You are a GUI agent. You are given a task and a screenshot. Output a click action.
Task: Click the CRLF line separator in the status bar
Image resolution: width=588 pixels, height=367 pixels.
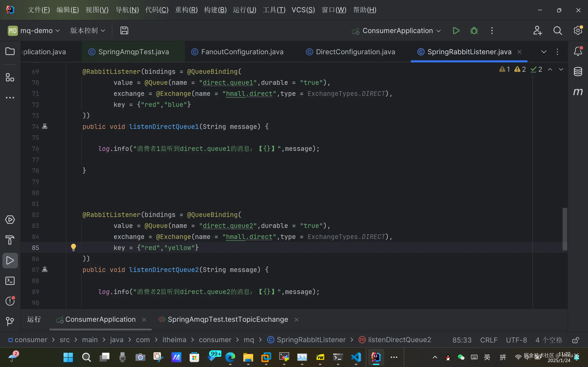tap(489, 340)
